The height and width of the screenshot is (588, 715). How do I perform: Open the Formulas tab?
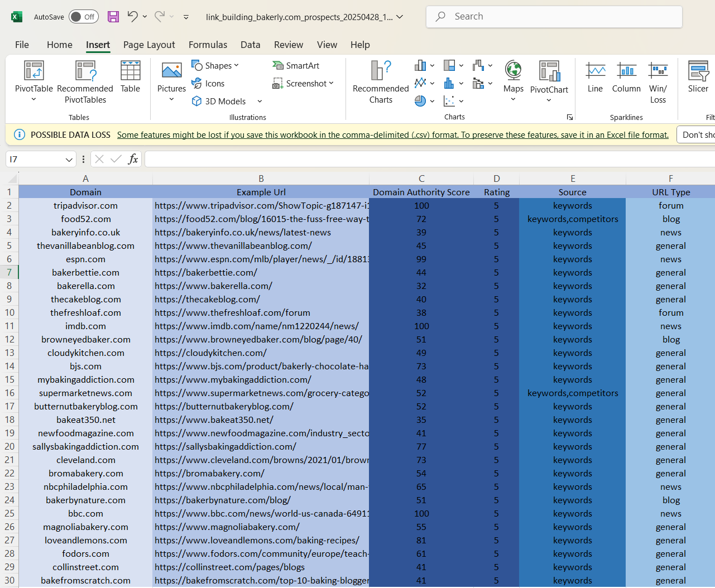coord(208,45)
